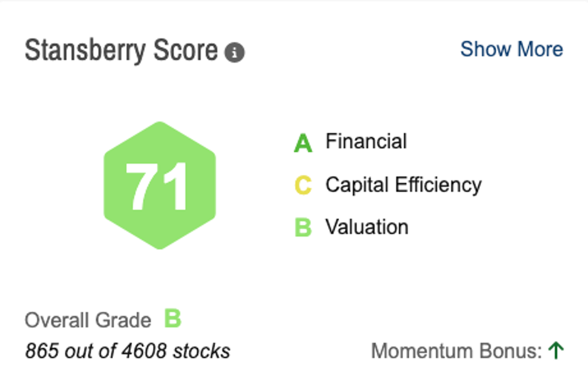Click the word Efficiency in the ratings list
This screenshot has height=376, width=588.
438,185
